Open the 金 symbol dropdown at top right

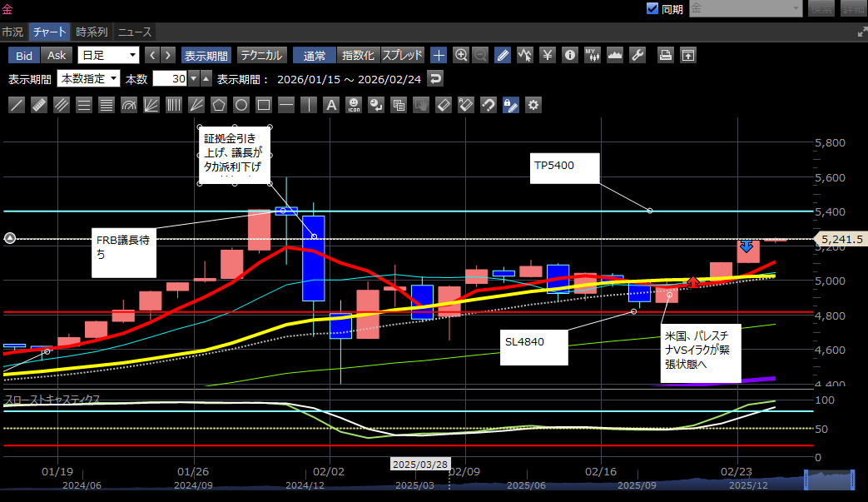click(746, 9)
